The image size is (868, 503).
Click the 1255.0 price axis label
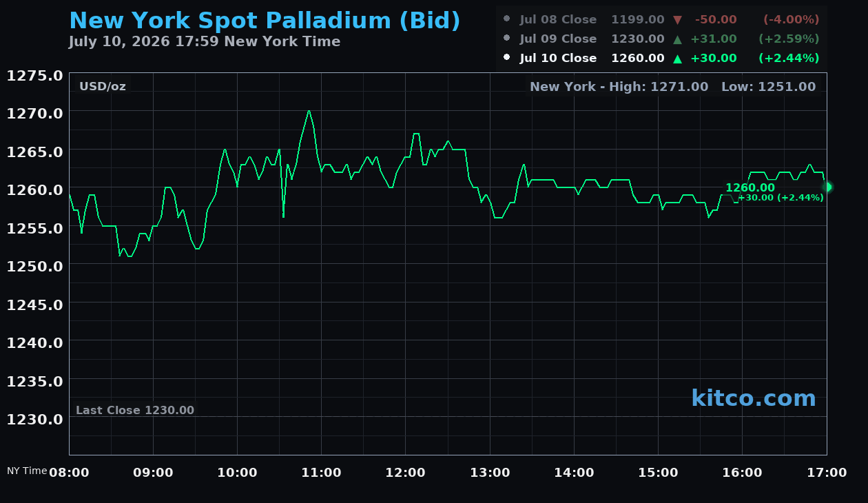(x=35, y=227)
